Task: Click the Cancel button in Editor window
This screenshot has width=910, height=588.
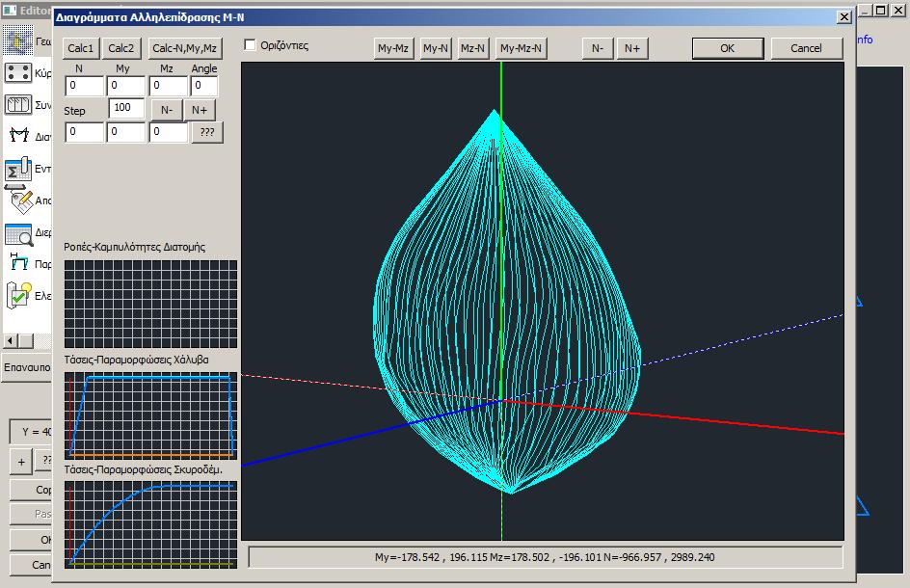Action: (x=32, y=565)
